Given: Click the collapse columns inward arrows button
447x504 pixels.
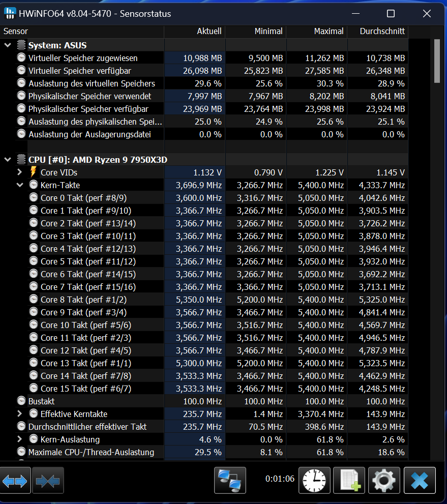Looking at the screenshot, I should pos(48,481).
